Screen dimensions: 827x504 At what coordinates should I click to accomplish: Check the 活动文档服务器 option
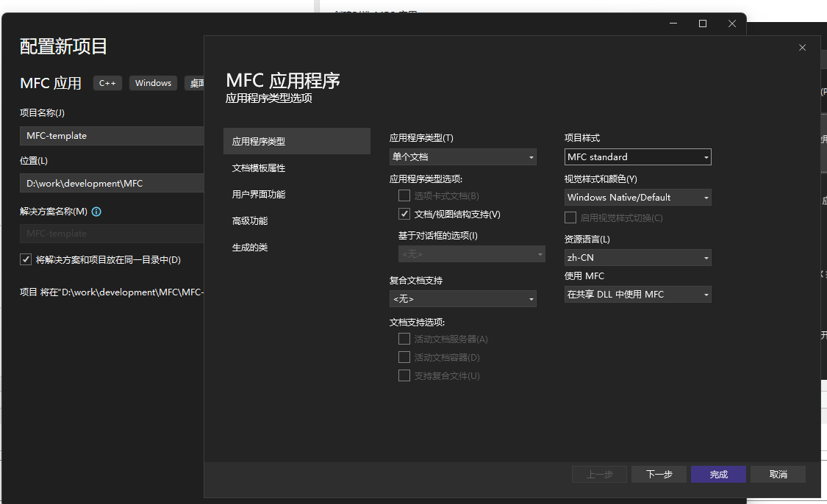pos(404,339)
